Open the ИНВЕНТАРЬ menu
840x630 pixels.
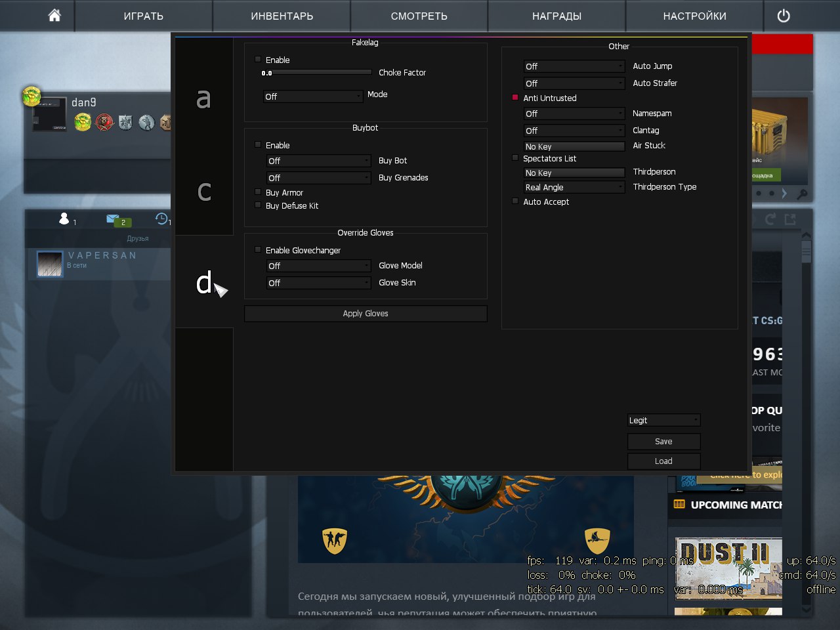[282, 16]
